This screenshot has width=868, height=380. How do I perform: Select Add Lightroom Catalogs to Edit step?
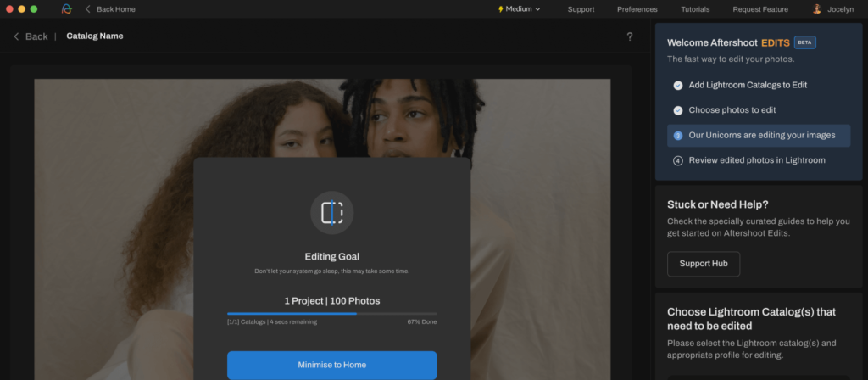pyautogui.click(x=759, y=86)
